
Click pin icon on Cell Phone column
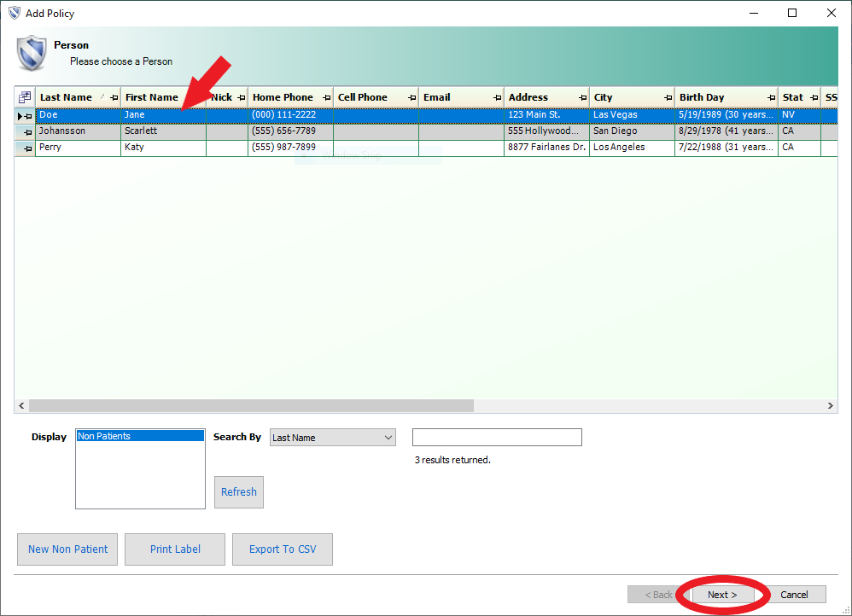click(412, 98)
